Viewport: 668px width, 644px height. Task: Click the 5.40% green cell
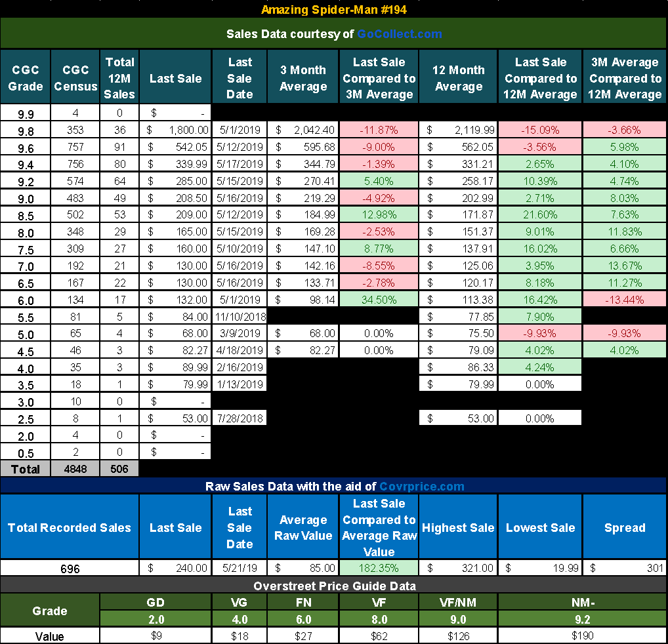click(379, 181)
